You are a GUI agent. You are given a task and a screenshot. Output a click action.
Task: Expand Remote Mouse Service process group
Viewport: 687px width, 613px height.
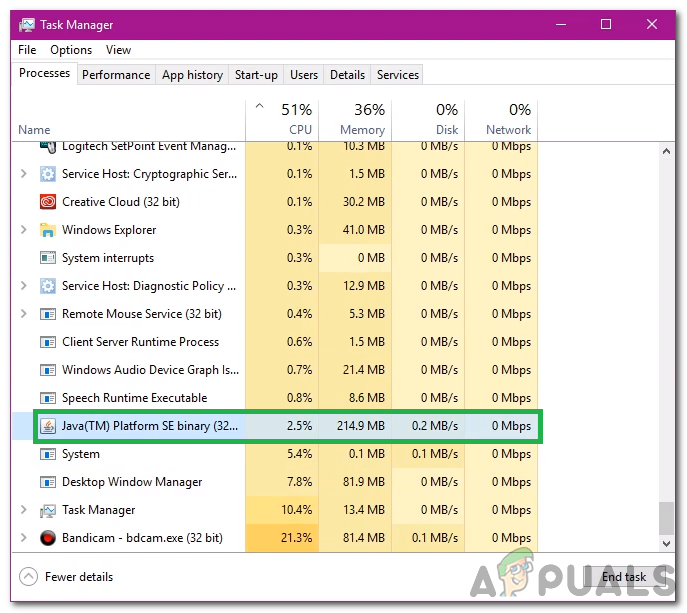24,314
